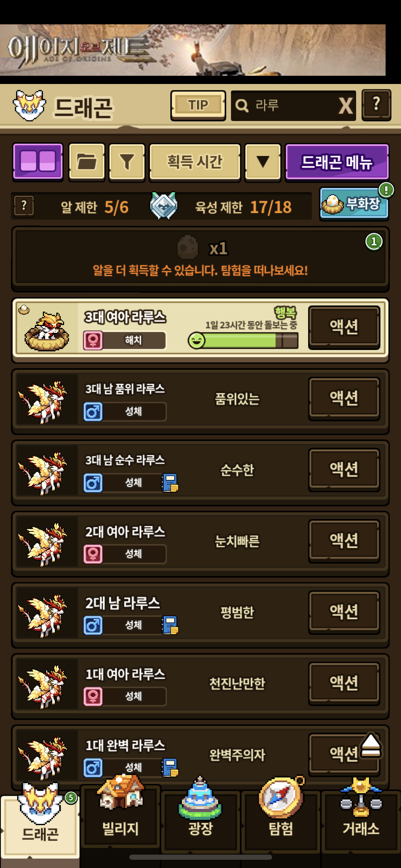This screenshot has height=868, width=401.
Task: Open the folder icon button
Action: click(x=87, y=161)
